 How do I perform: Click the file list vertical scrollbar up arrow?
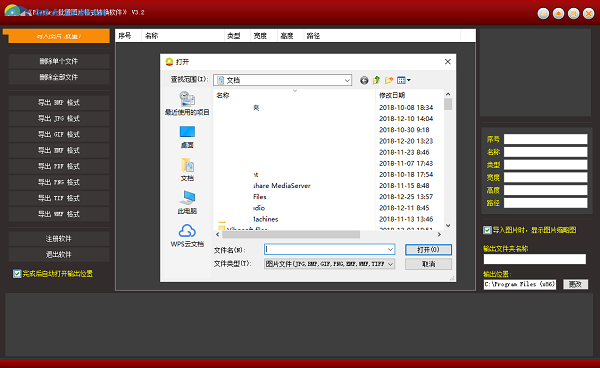(448, 94)
